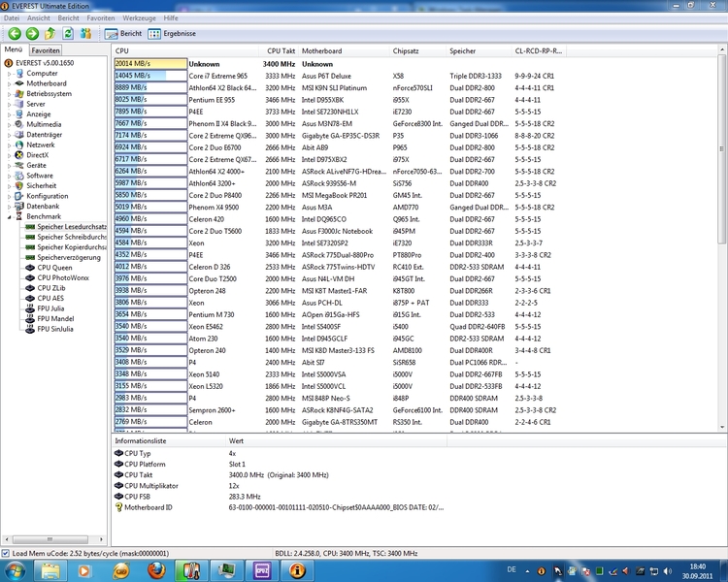Click the CPU PhotoWorxx chip icon
728x582 pixels.
point(30,277)
